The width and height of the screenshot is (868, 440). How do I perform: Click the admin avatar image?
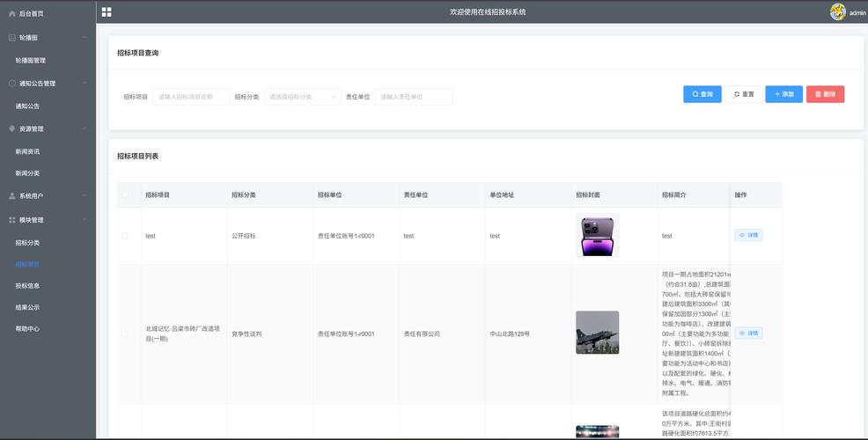[837, 11]
